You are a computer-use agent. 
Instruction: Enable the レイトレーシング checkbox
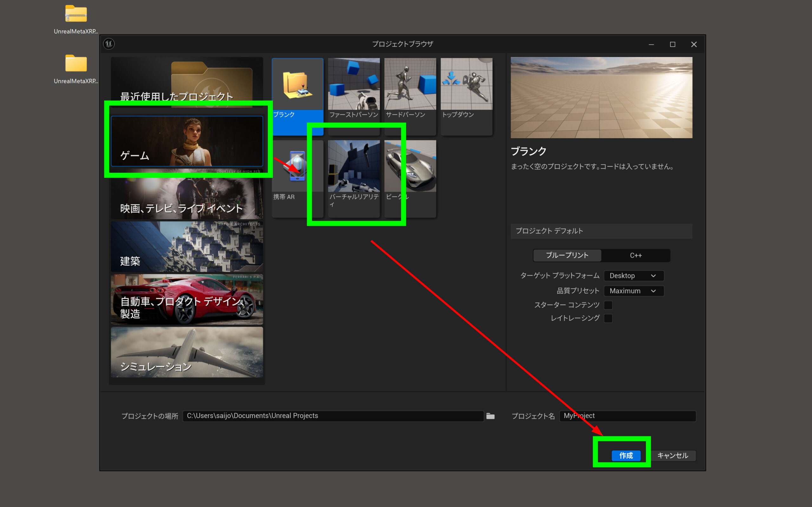(608, 318)
